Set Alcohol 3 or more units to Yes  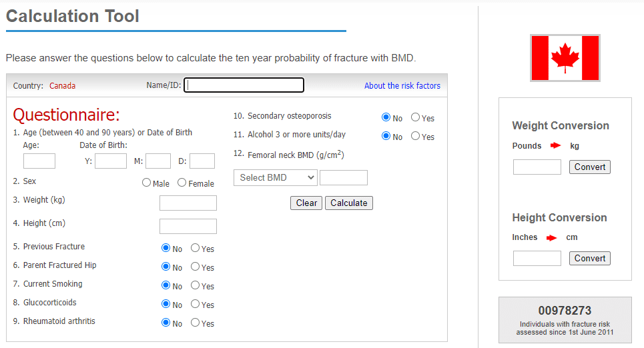[415, 136]
